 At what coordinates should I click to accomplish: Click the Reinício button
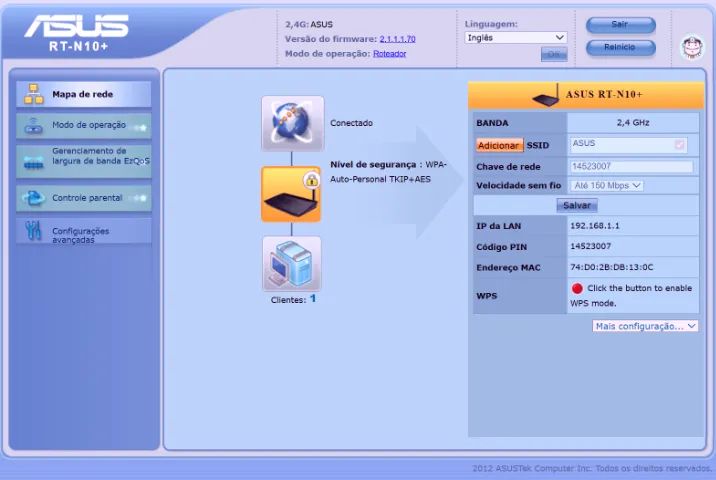(x=621, y=47)
